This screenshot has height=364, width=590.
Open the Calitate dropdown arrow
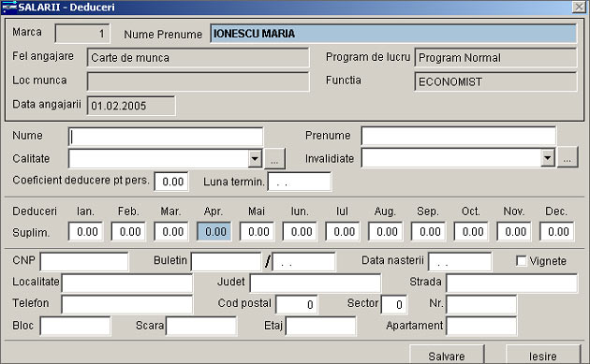tap(255, 159)
